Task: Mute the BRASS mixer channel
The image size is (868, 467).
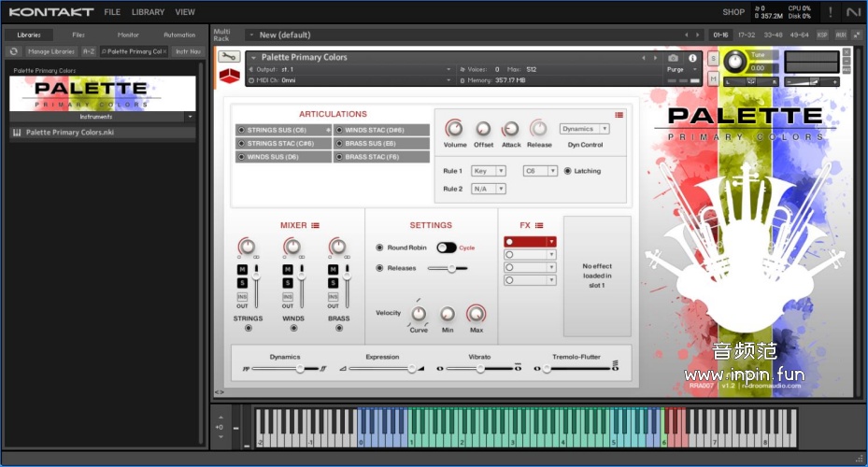Action: click(x=333, y=270)
